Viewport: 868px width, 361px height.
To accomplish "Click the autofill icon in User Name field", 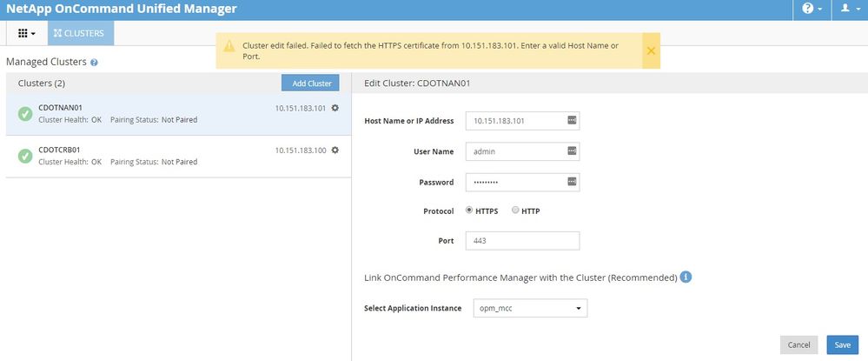I will coord(572,150).
